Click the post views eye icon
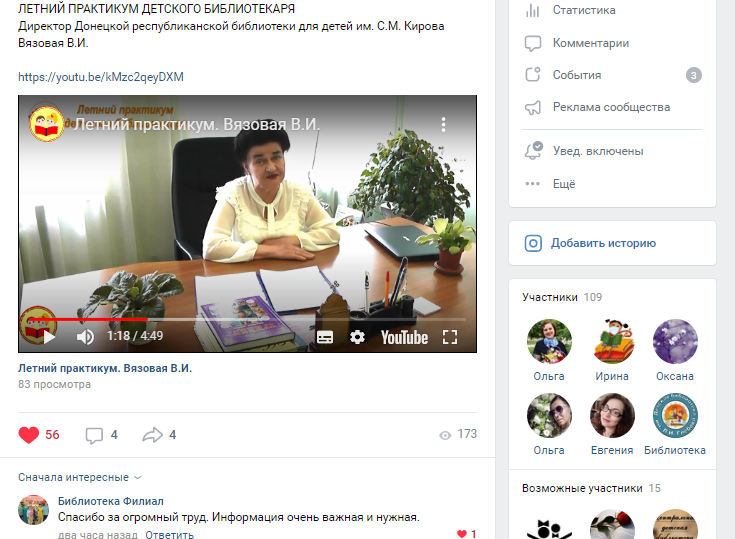Screen dimensions: 735x539 (445, 435)
